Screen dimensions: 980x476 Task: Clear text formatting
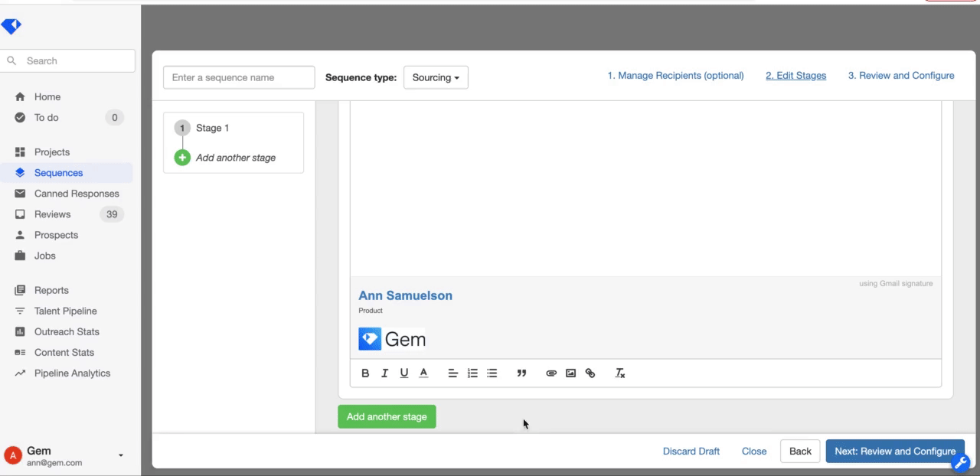(x=620, y=373)
